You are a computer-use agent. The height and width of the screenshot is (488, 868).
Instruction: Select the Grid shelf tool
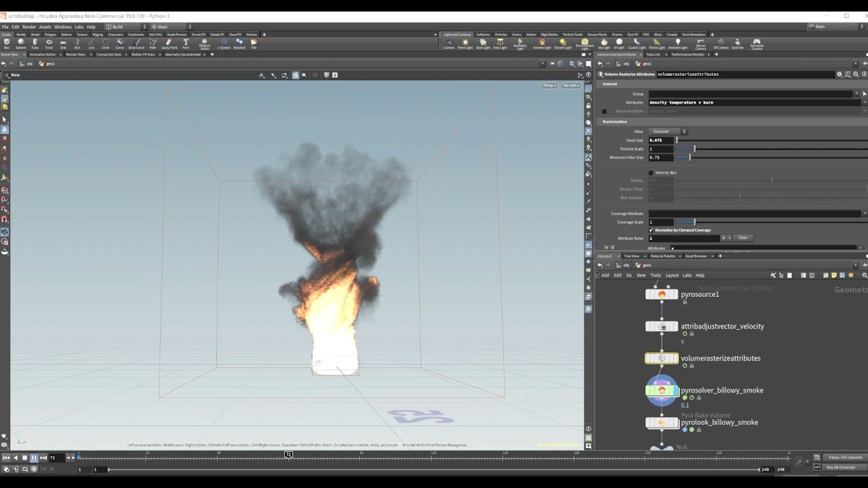click(63, 43)
